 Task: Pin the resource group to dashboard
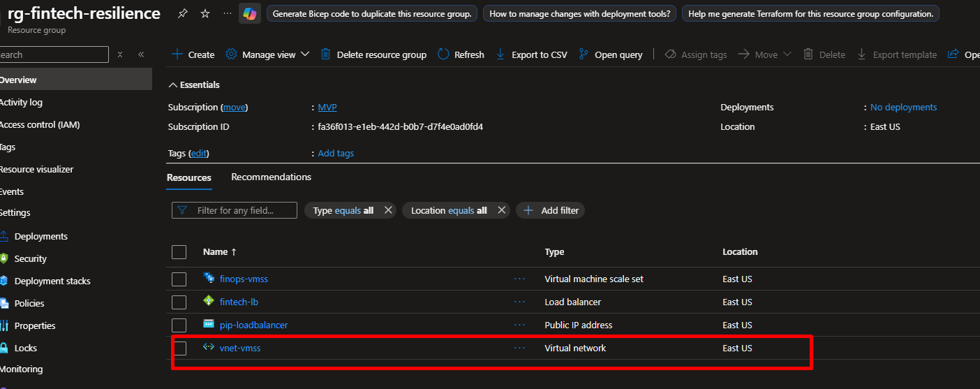(x=182, y=14)
